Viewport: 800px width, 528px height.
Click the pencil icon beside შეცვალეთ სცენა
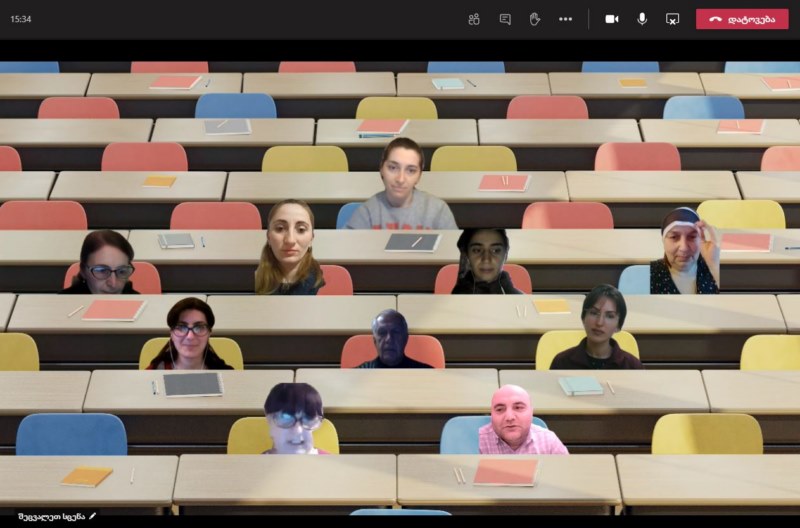pos(92,516)
